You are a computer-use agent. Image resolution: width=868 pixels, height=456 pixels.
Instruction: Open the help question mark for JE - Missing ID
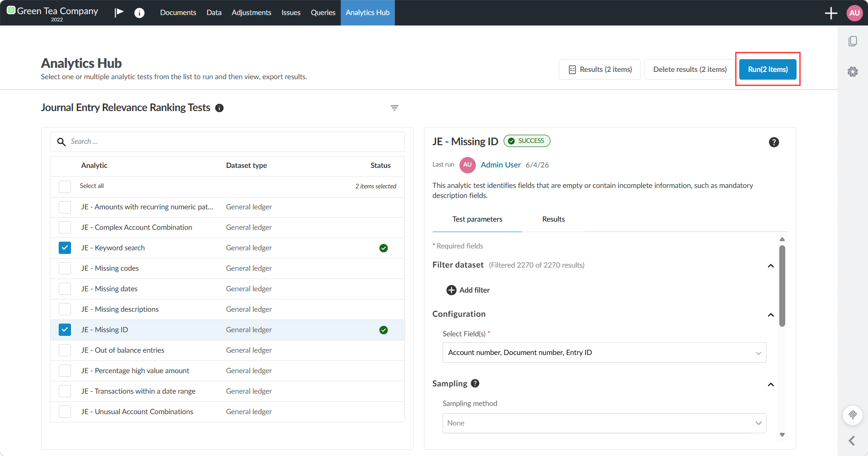coord(774,142)
